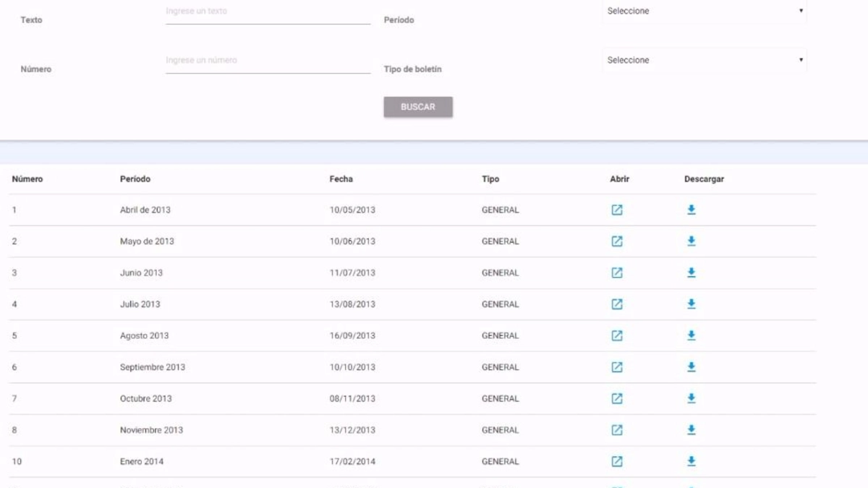868x488 pixels.
Task: Open the Agosto 2013 bulletin
Action: (x=617, y=335)
